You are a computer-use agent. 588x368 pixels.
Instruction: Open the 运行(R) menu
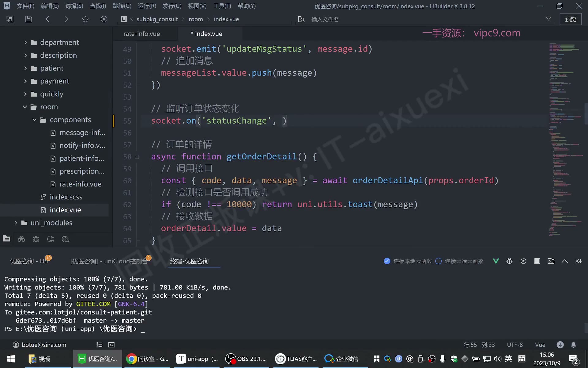click(147, 6)
